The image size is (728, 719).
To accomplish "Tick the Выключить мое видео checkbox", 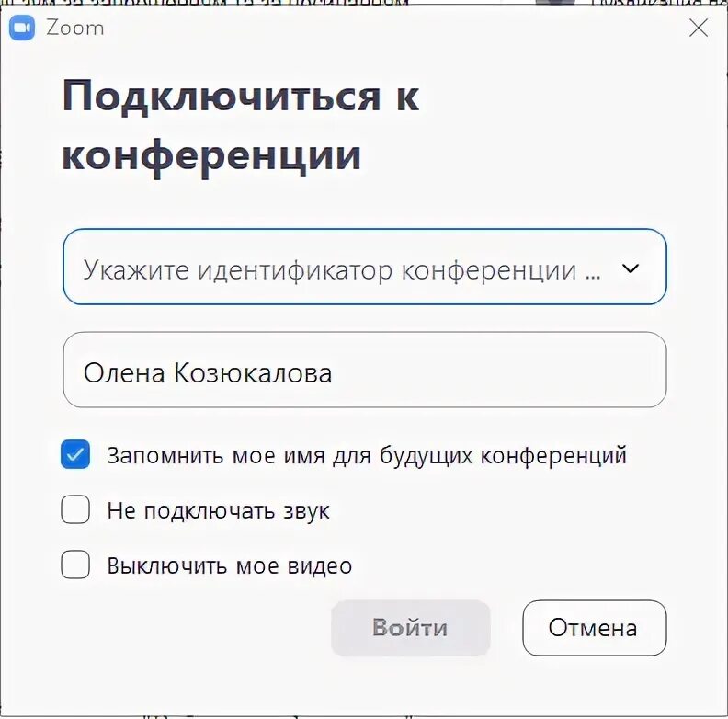I will 75,565.
